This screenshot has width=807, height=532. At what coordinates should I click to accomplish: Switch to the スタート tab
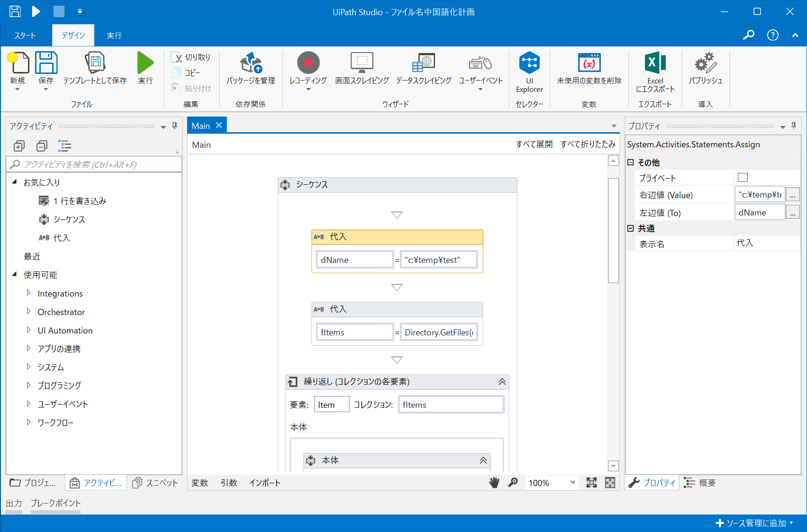(25, 36)
